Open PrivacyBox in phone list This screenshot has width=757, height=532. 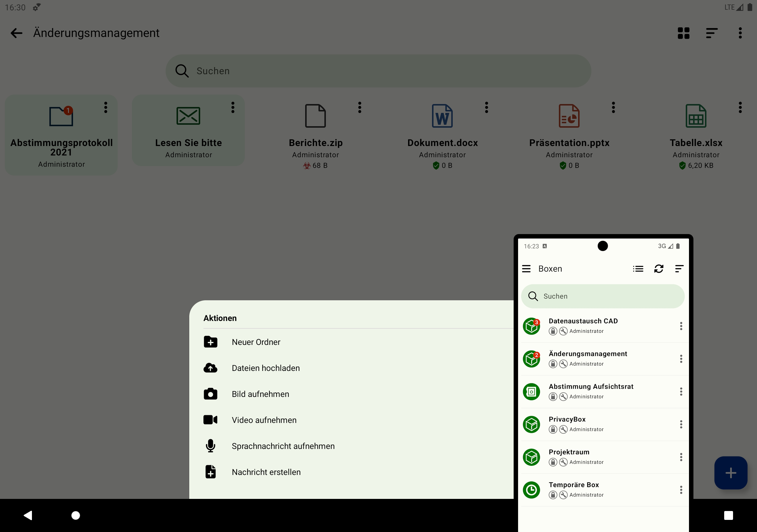click(603, 424)
